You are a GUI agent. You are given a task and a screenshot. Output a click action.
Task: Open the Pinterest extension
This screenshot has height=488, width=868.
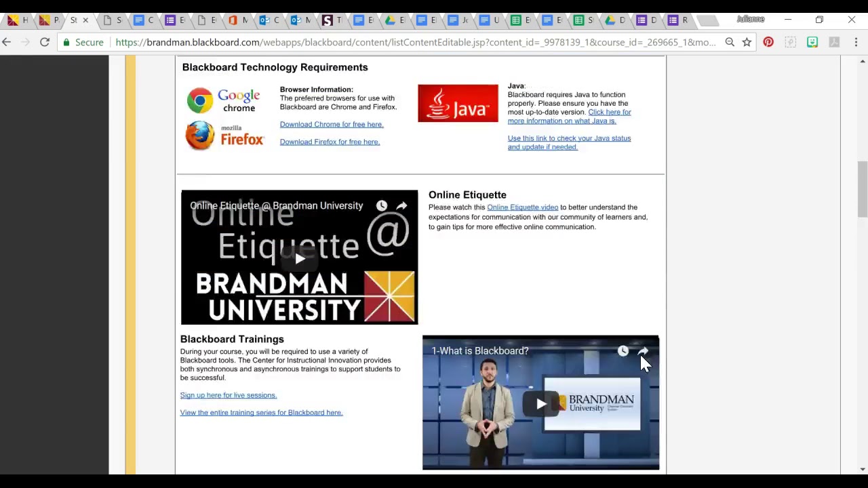pyautogui.click(x=768, y=42)
